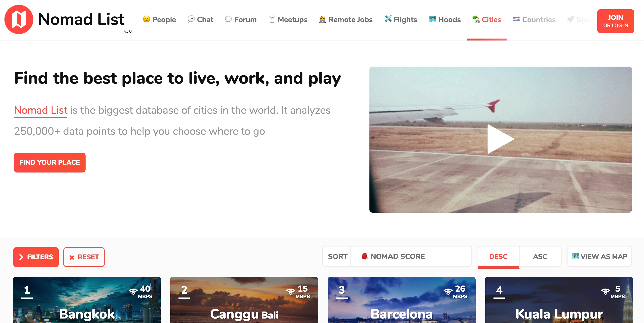Follow the red Nomad List link
Screen dimensions: 644x323
click(x=41, y=110)
